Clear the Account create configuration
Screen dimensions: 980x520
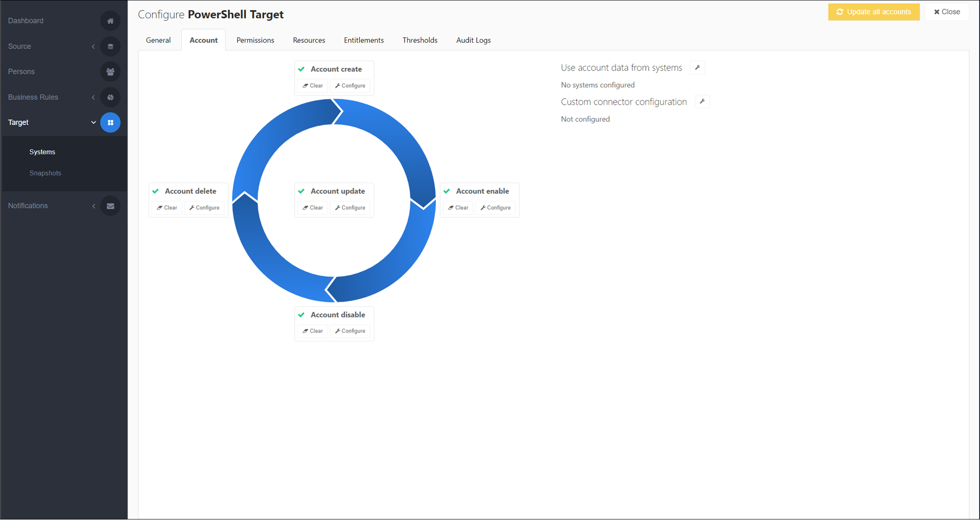point(313,86)
